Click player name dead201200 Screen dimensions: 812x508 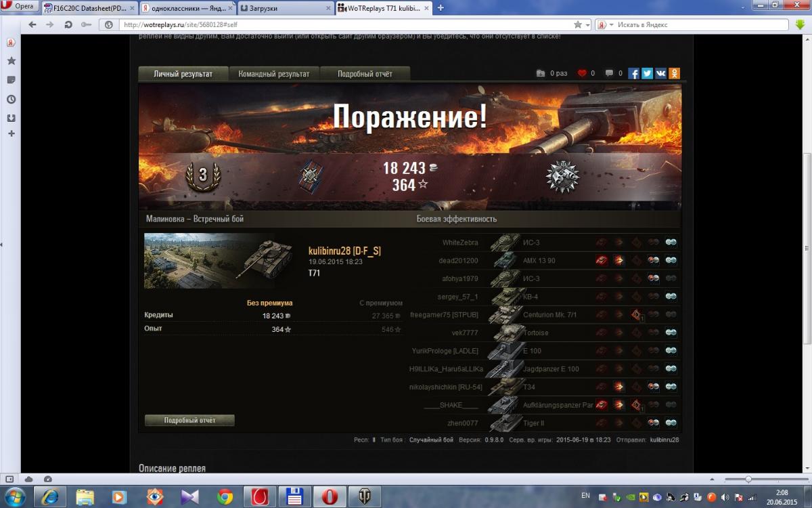[458, 261]
